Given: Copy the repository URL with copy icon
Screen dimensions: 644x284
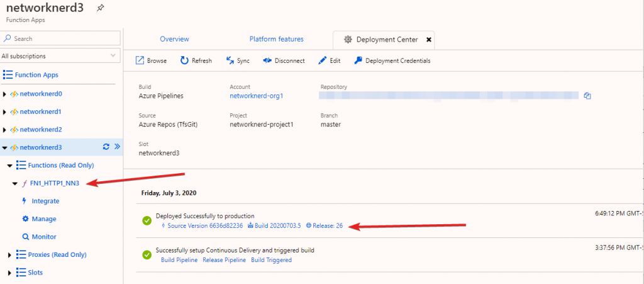Looking at the screenshot, I should tap(587, 96).
